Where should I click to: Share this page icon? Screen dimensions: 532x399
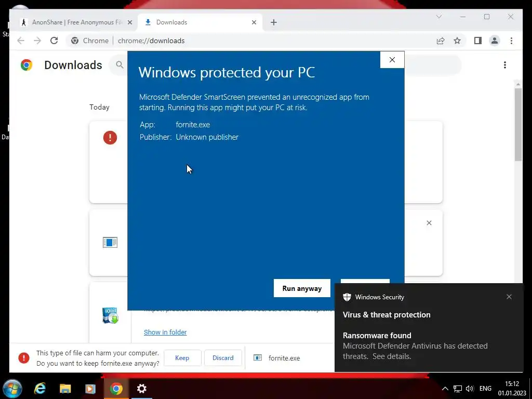440,41
